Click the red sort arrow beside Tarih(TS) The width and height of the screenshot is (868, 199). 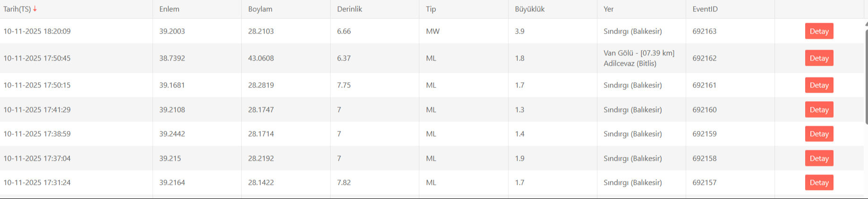click(x=35, y=9)
